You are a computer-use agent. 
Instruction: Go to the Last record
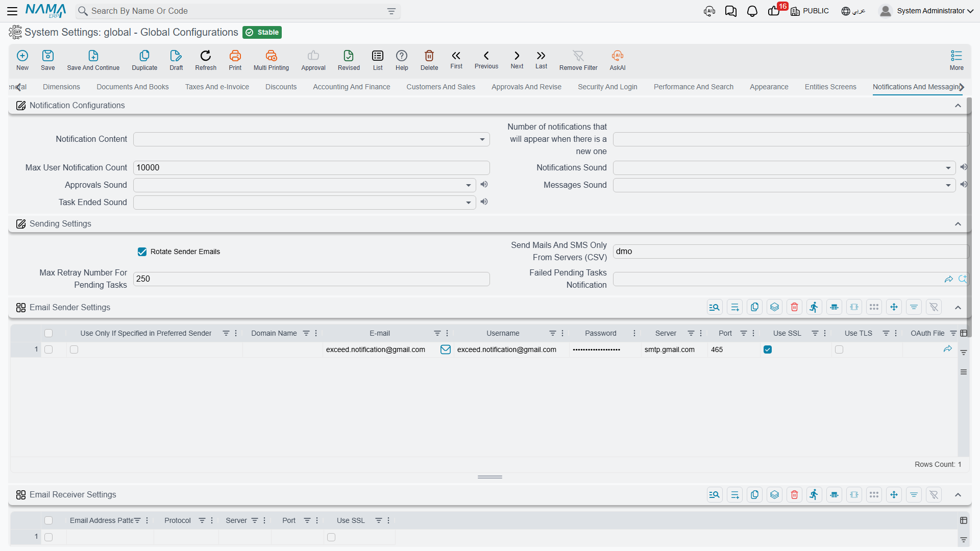(541, 56)
